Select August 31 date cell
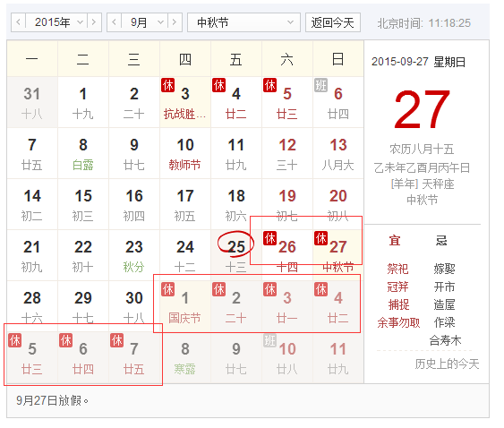504x428 pixels. pyautogui.click(x=32, y=102)
